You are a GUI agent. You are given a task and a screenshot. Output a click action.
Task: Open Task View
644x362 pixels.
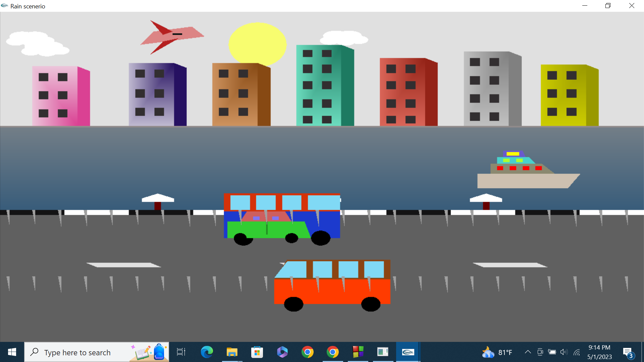(180, 352)
